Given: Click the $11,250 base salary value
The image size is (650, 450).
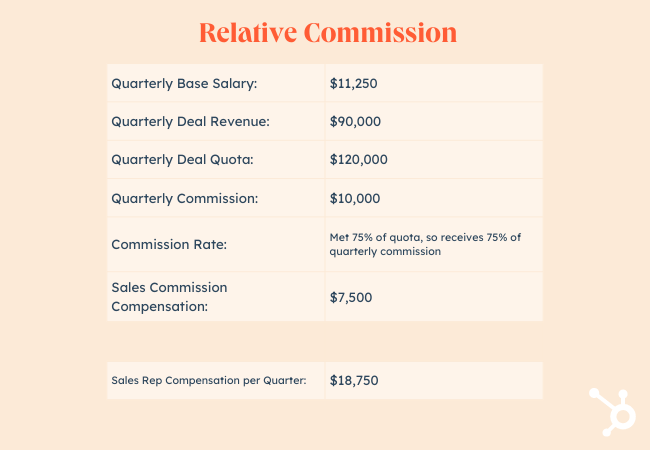Looking at the screenshot, I should click(x=354, y=83).
